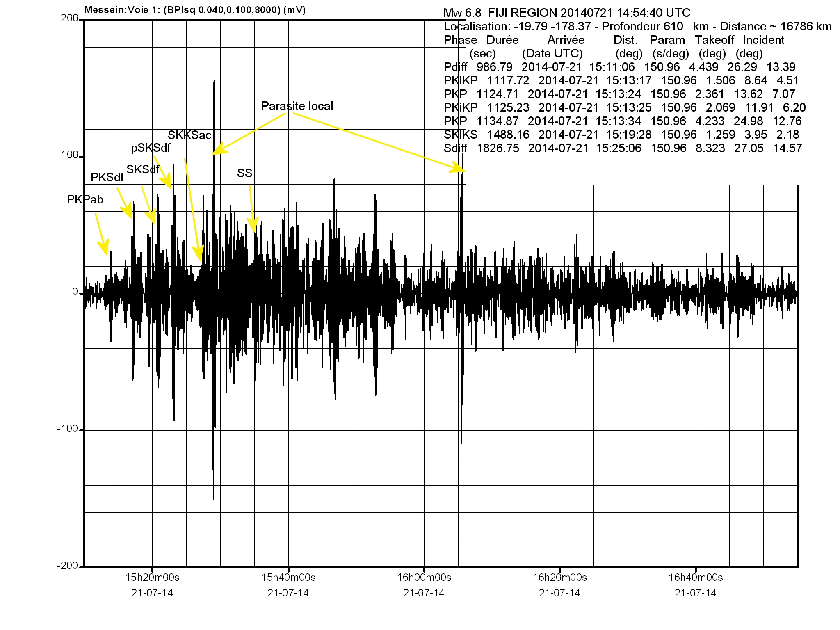Click the Parasite local annotation text
Image resolution: width=840 pixels, height=630 pixels.
coord(297,106)
